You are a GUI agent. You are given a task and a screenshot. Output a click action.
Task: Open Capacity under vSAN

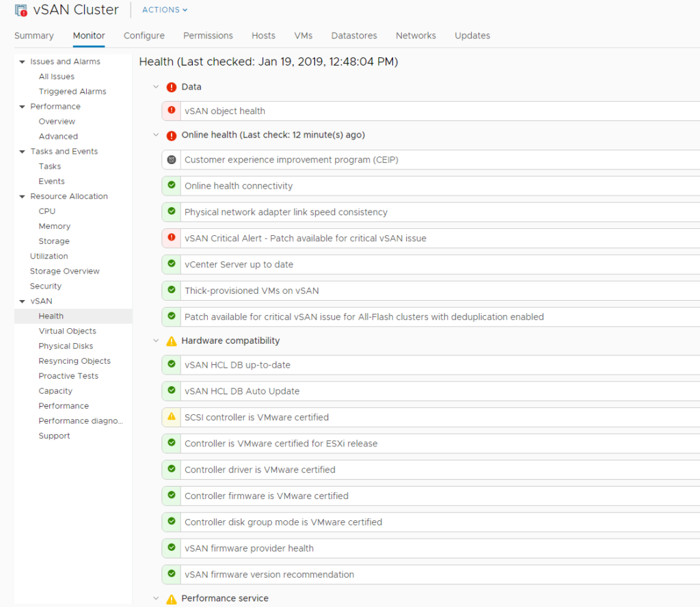coord(55,391)
